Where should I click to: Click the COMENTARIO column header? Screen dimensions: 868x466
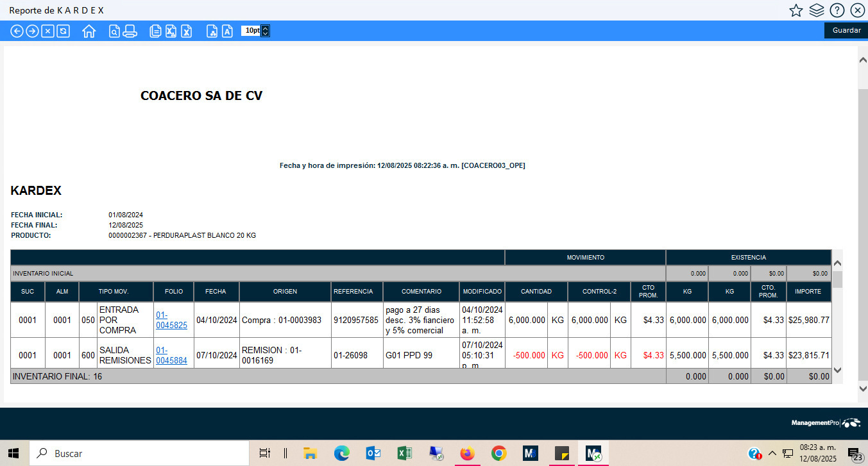tap(421, 292)
